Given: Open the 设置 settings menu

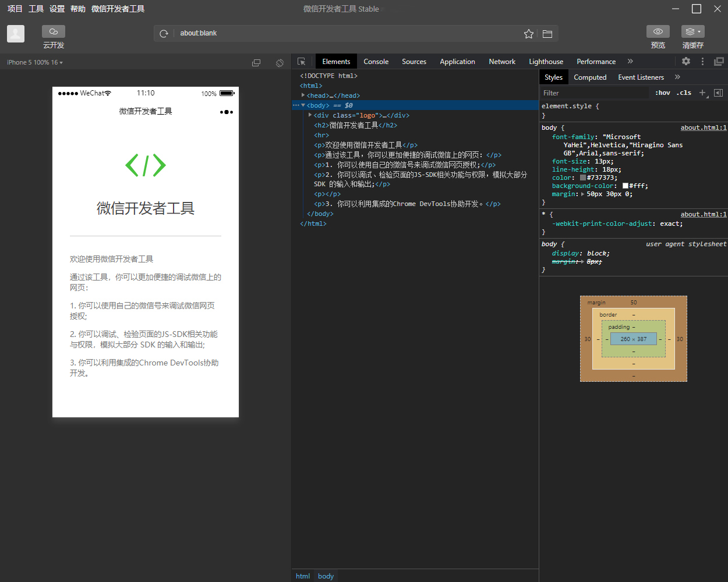Looking at the screenshot, I should (57, 9).
